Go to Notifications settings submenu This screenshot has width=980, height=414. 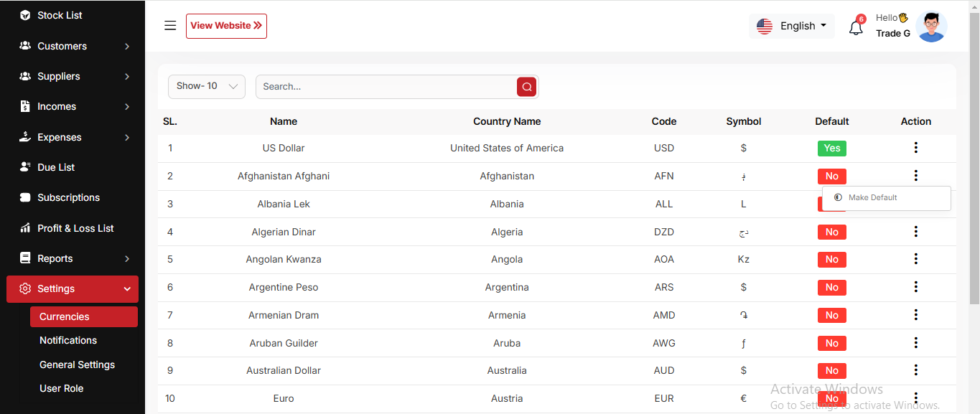(x=68, y=341)
